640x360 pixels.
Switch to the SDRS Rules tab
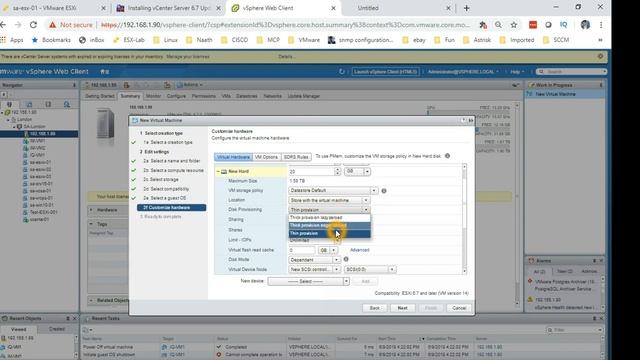click(296, 157)
